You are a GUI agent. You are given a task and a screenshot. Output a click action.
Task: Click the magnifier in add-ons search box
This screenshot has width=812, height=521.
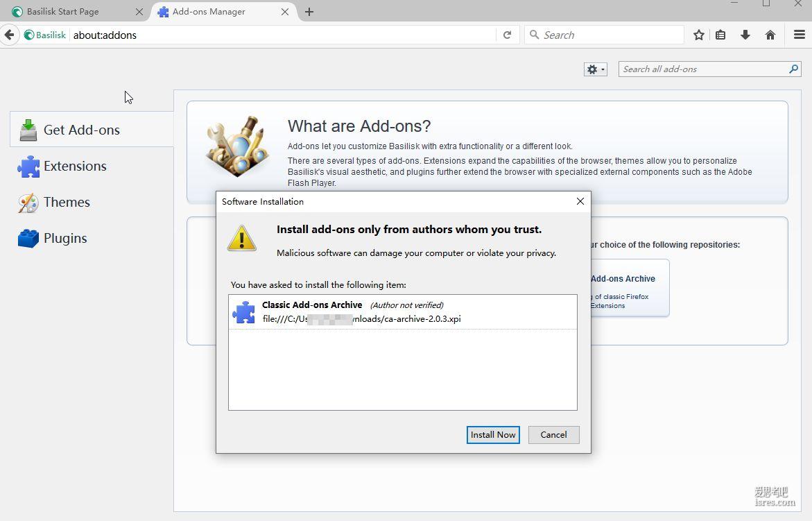point(793,69)
